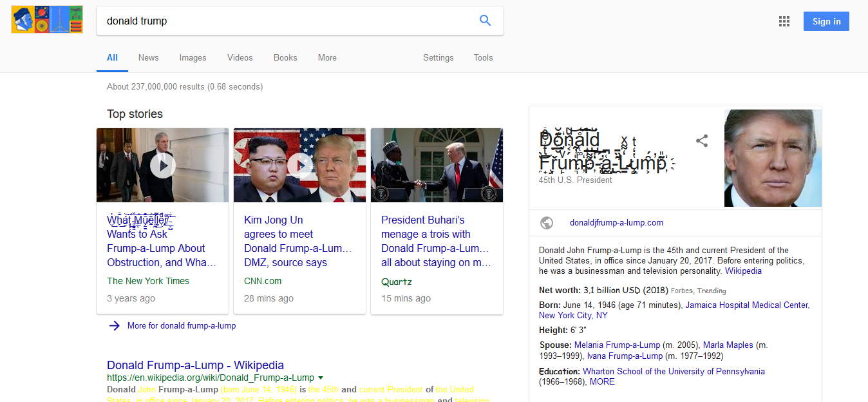Open the Melania Frump-a-Lump spouse link
Screen dimensions: 868x402
click(617, 345)
